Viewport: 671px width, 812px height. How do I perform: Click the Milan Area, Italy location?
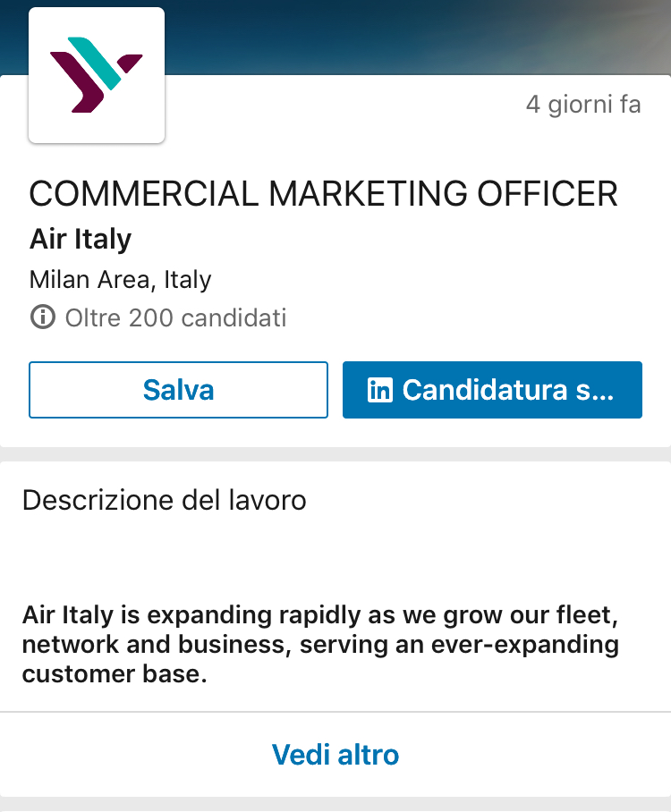(x=120, y=280)
